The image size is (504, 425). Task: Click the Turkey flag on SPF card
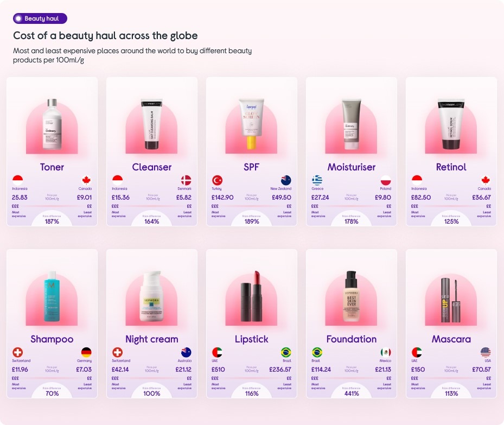[217, 180]
